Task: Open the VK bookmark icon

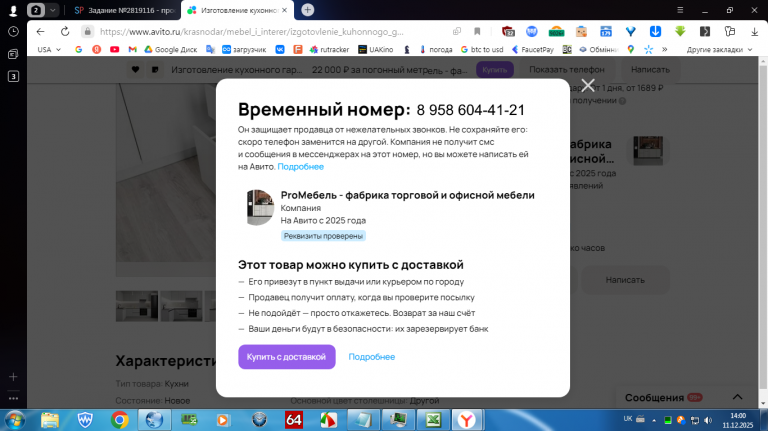Action: pyautogui.click(x=280, y=49)
